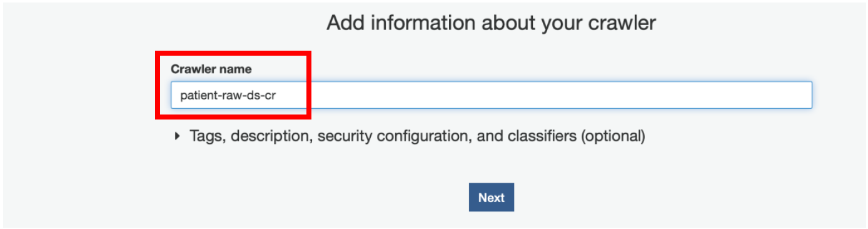Click the dark blue Next button
This screenshot has width=868, height=229.
(492, 197)
